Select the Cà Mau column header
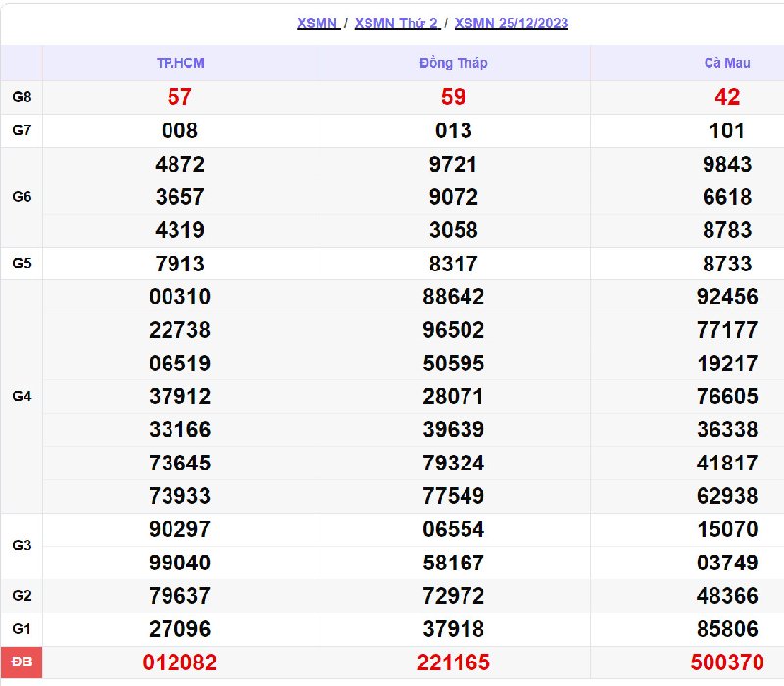 tap(726, 63)
